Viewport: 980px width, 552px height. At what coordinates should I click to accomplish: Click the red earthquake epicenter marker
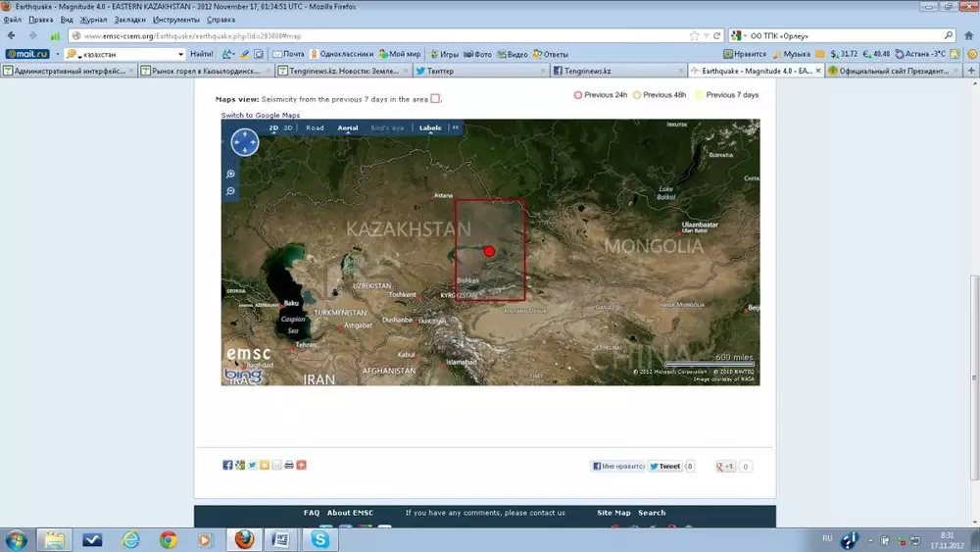(489, 252)
